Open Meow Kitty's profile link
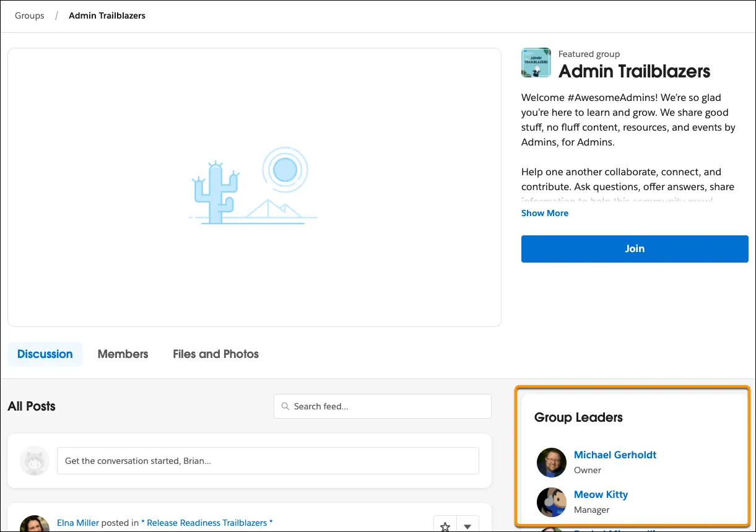The width and height of the screenshot is (756, 532). 601,494
